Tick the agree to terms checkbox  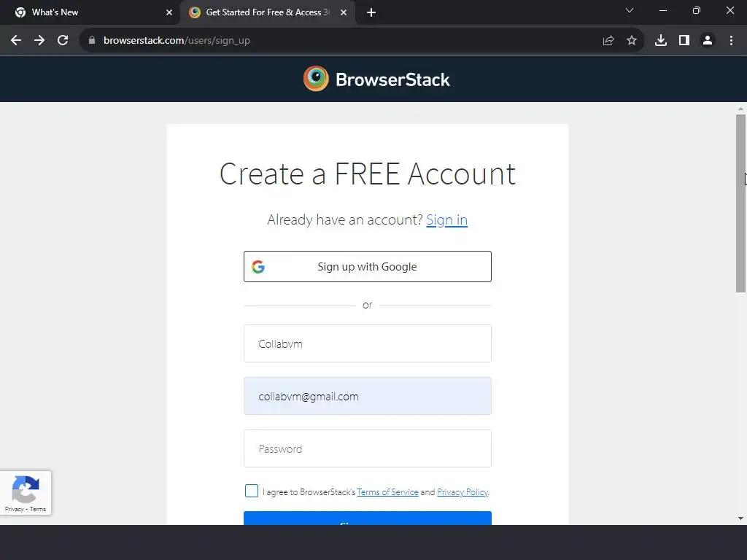pyautogui.click(x=252, y=491)
